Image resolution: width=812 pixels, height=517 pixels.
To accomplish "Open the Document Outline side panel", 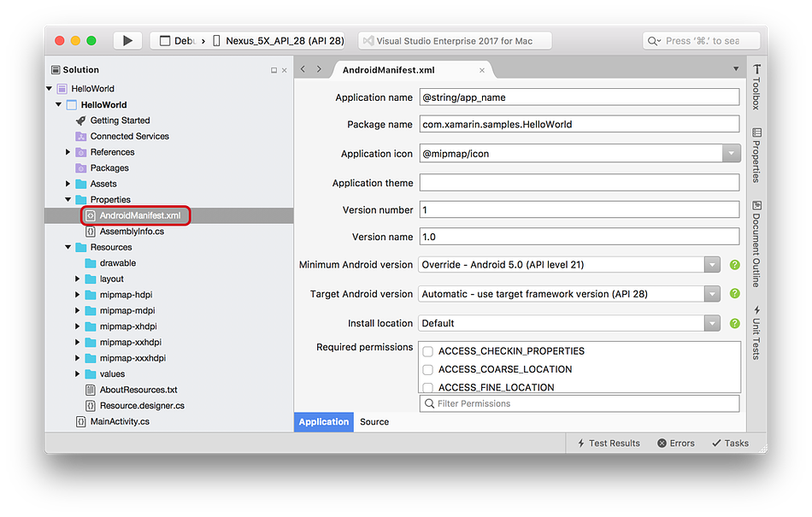I will [x=756, y=244].
